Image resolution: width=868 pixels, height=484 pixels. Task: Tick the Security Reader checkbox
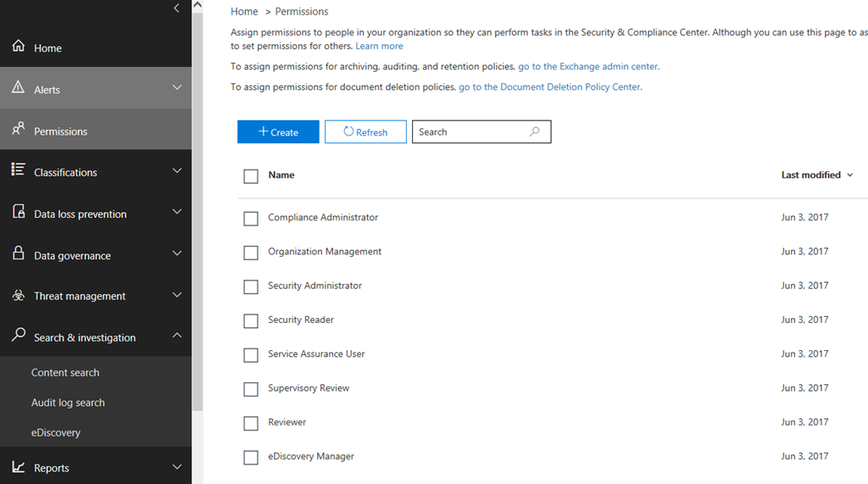(251, 320)
